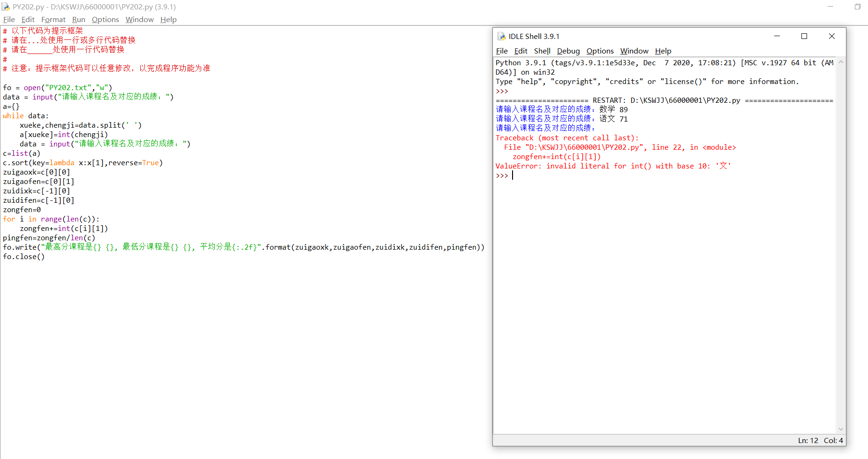Click the 'c=list(a)' code line
Screen dimensions: 868x459
22,153
